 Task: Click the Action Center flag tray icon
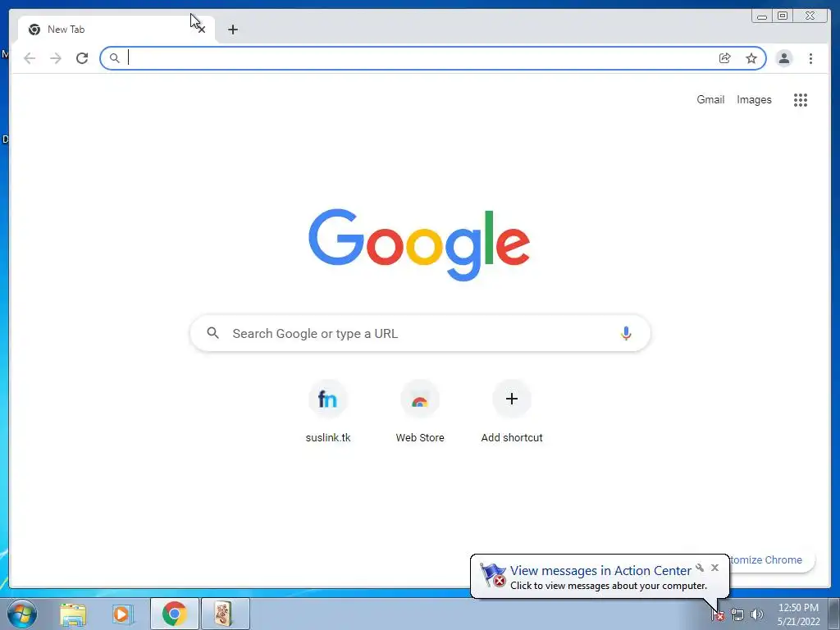coord(718,615)
